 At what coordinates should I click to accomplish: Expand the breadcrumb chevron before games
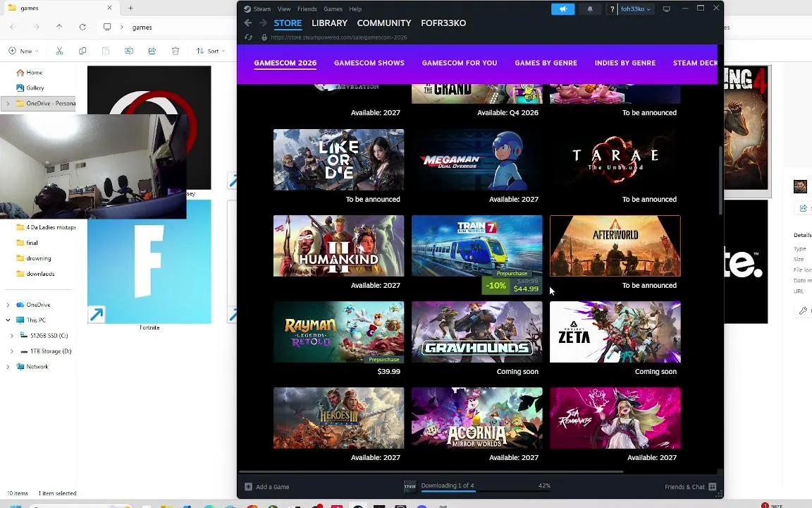(122, 27)
